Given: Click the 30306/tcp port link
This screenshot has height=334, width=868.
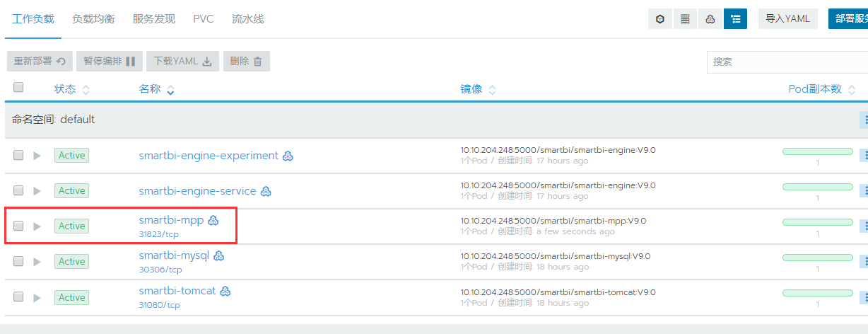Looking at the screenshot, I should pos(160,270).
